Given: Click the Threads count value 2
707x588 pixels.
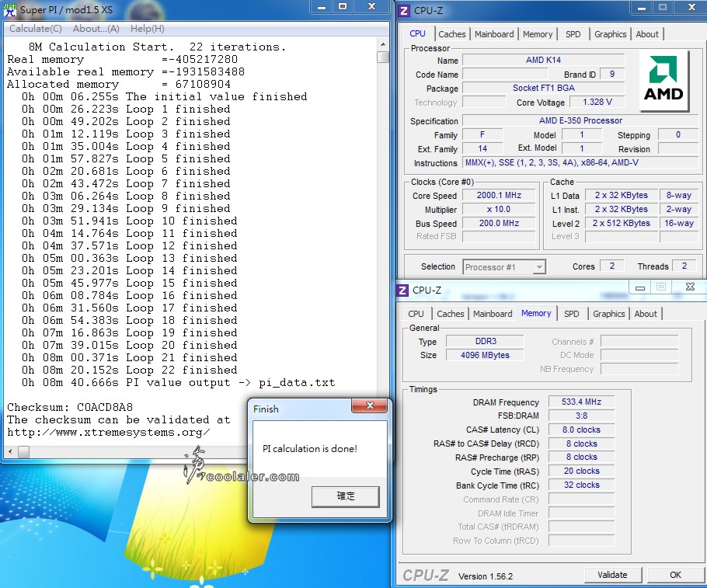Looking at the screenshot, I should [x=684, y=266].
